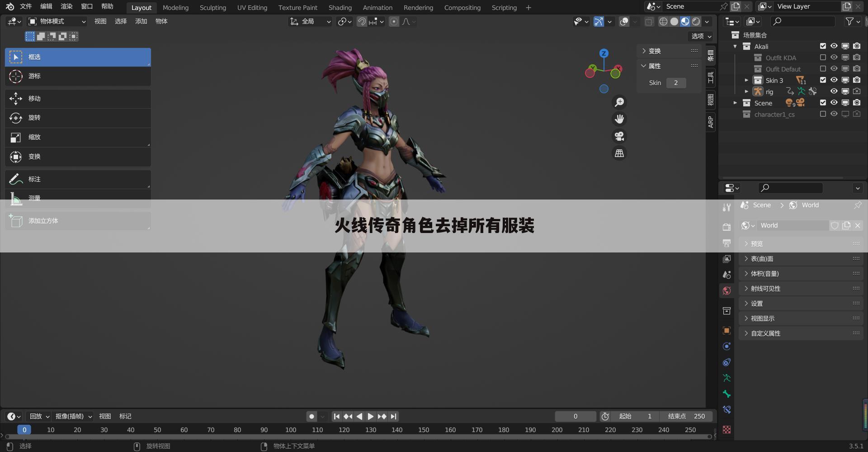This screenshot has width=868, height=452.
Task: Jump to the first frame
Action: coord(336,416)
